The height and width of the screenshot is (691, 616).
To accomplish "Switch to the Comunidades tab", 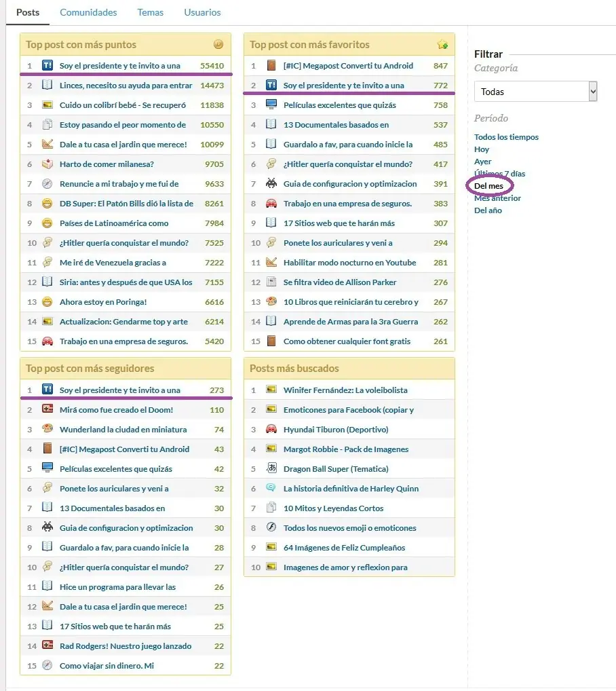I will point(88,12).
